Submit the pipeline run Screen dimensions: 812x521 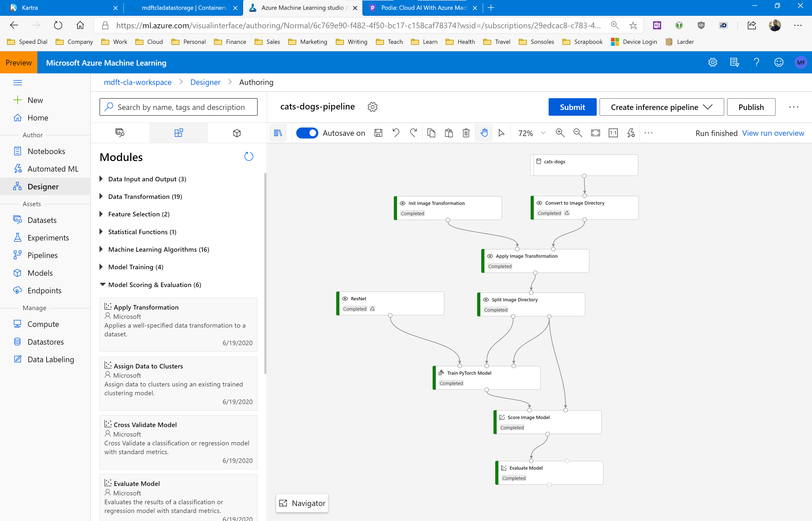pyautogui.click(x=572, y=107)
